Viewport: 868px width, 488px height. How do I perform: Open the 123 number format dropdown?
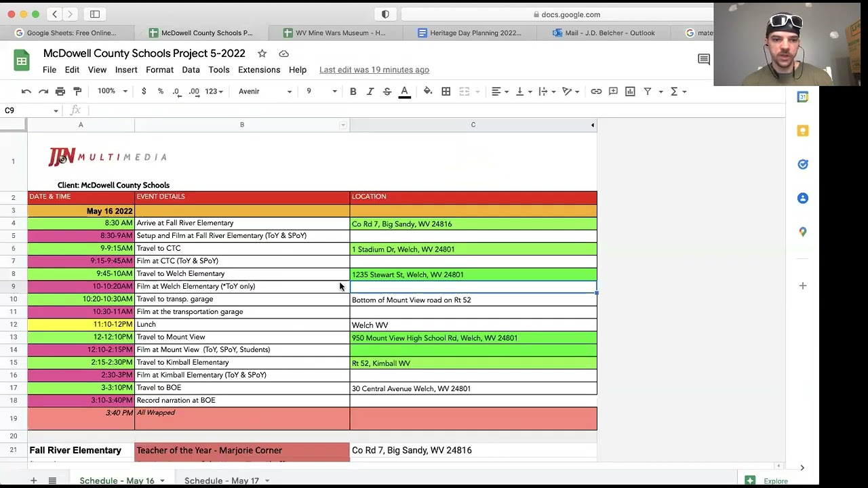(x=214, y=91)
